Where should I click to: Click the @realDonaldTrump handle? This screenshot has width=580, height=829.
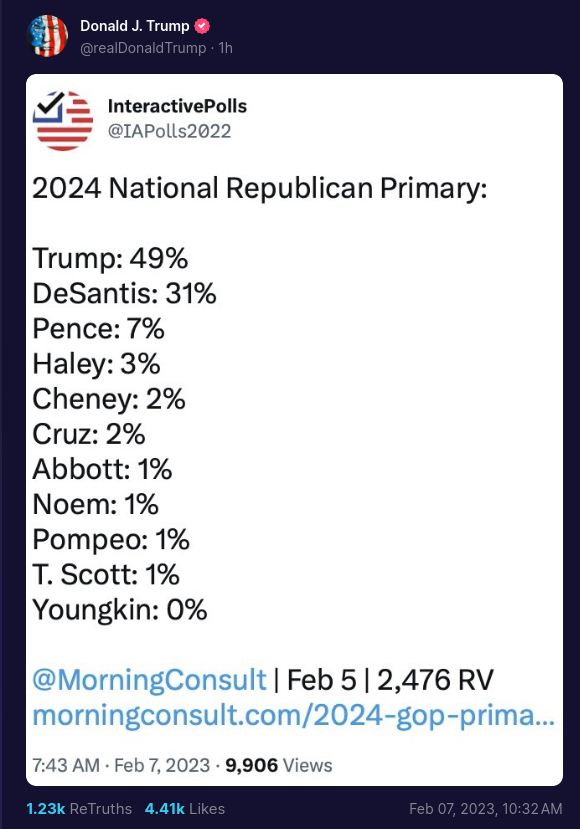click(143, 48)
